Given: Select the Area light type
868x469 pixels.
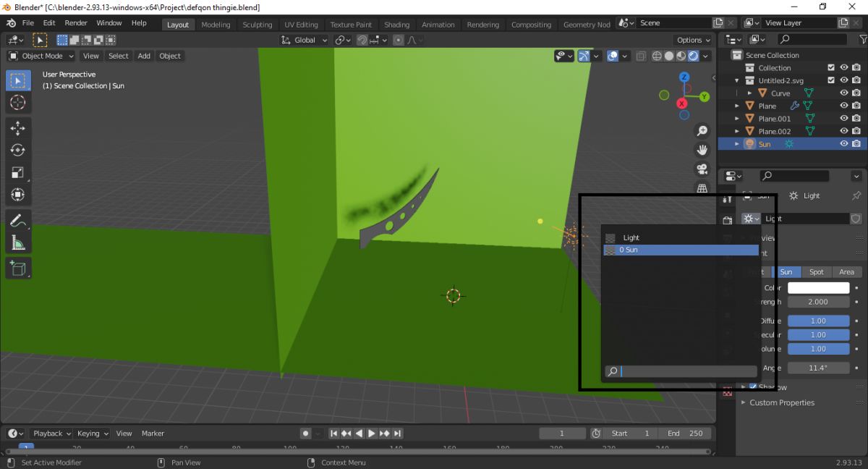Looking at the screenshot, I should click(846, 272).
